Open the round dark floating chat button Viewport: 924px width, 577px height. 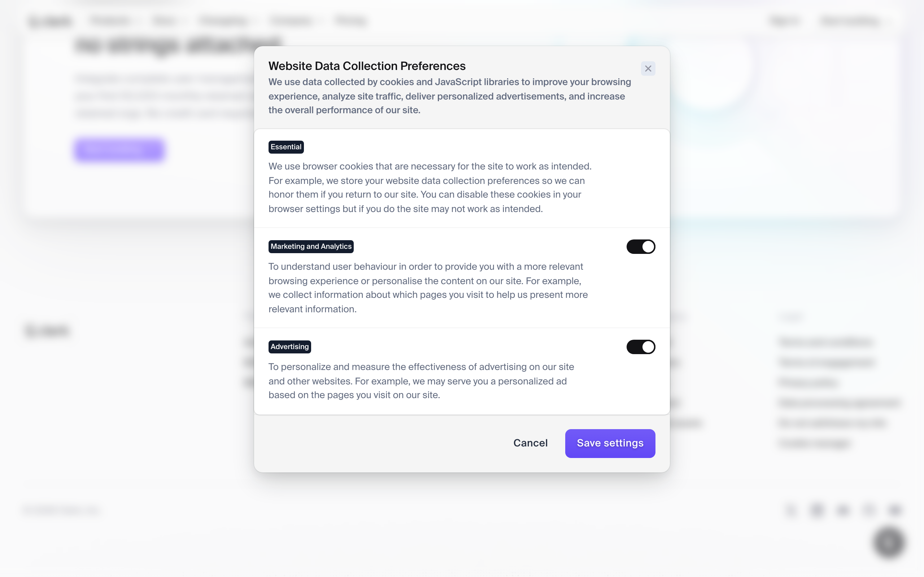click(x=889, y=542)
